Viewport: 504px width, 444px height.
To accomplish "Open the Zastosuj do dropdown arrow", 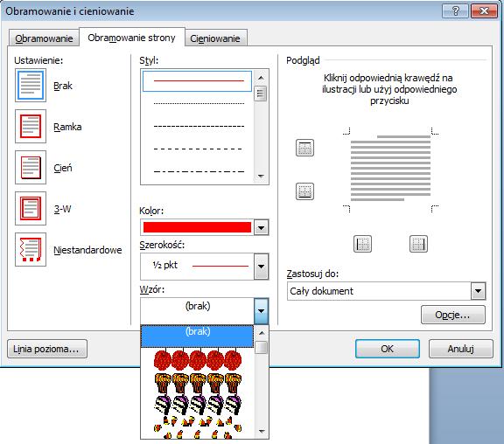I will [479, 291].
